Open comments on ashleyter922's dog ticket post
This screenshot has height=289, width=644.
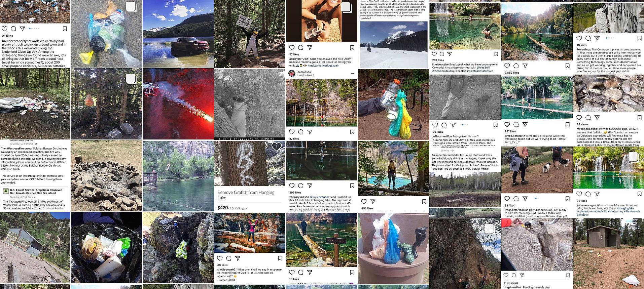tap(301, 48)
